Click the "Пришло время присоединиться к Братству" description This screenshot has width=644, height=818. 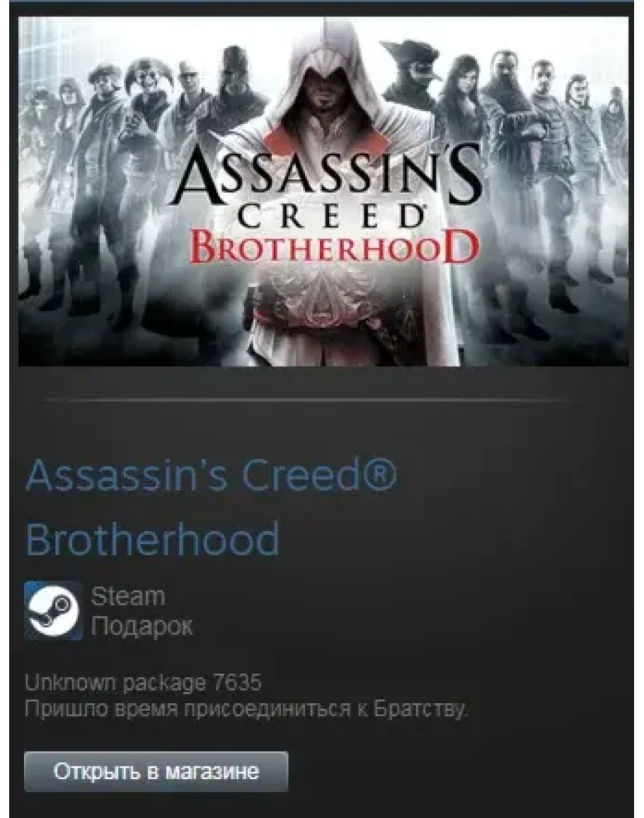[247, 709]
